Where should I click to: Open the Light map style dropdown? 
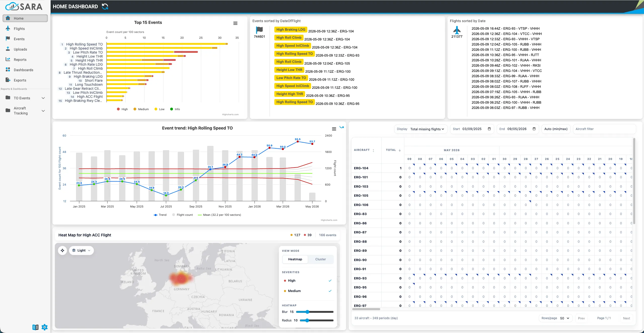coord(81,251)
